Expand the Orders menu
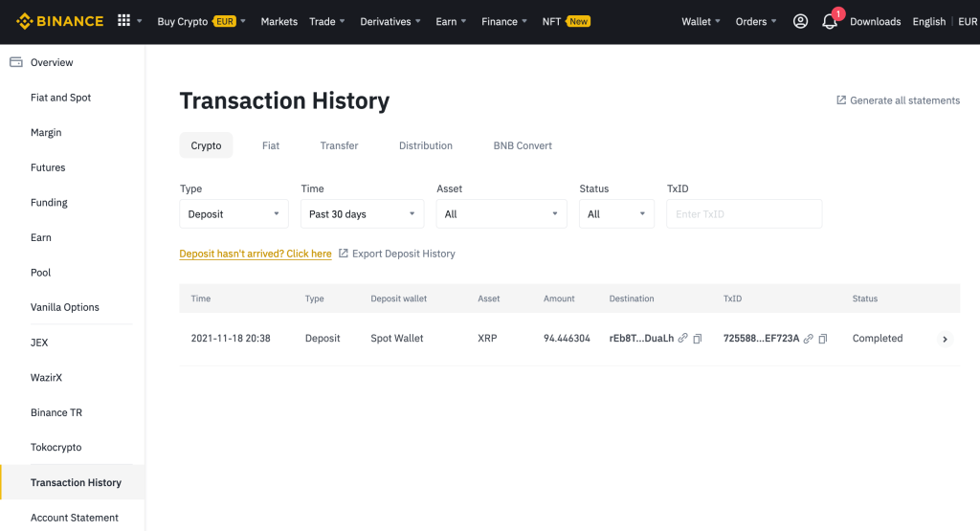 pos(756,21)
